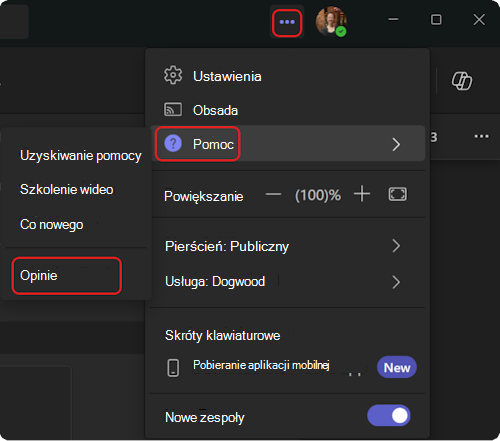Open the Settings and more ellipsis menu
The image size is (500, 441).
[287, 22]
